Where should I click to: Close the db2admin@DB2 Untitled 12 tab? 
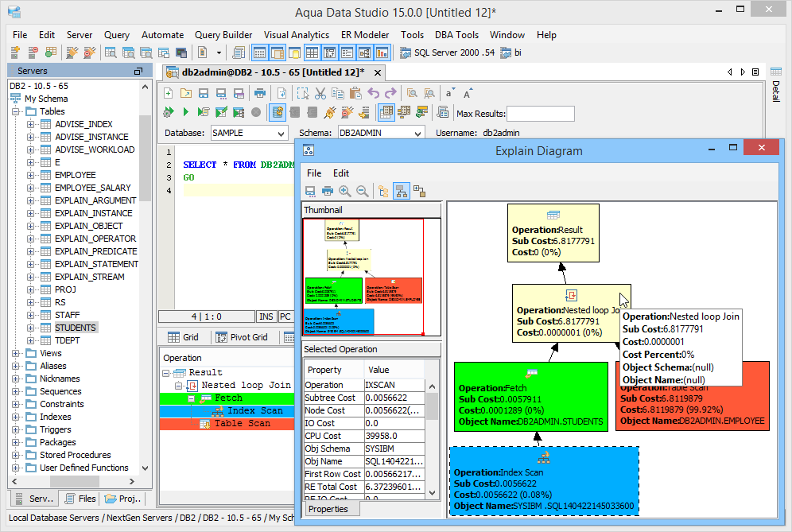(377, 72)
